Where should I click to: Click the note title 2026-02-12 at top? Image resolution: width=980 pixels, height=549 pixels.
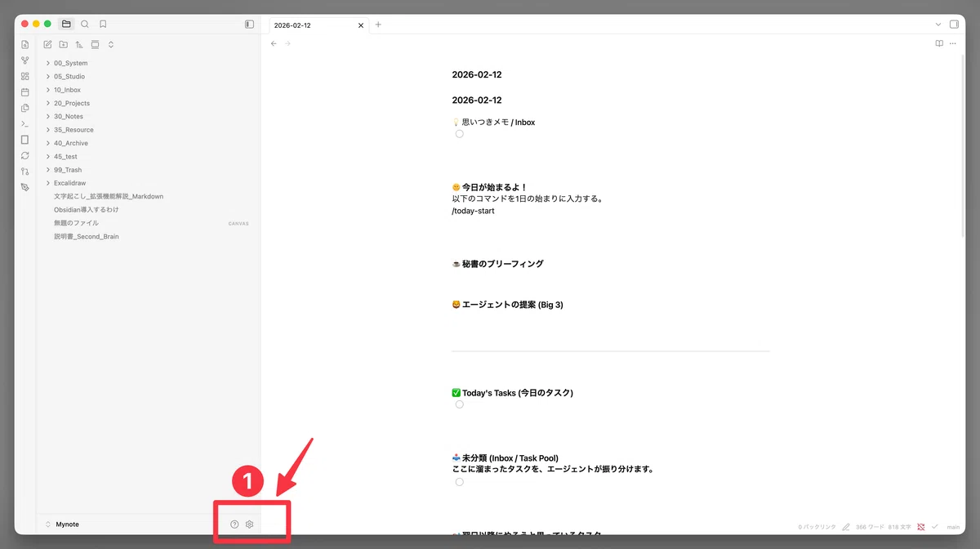click(x=477, y=74)
